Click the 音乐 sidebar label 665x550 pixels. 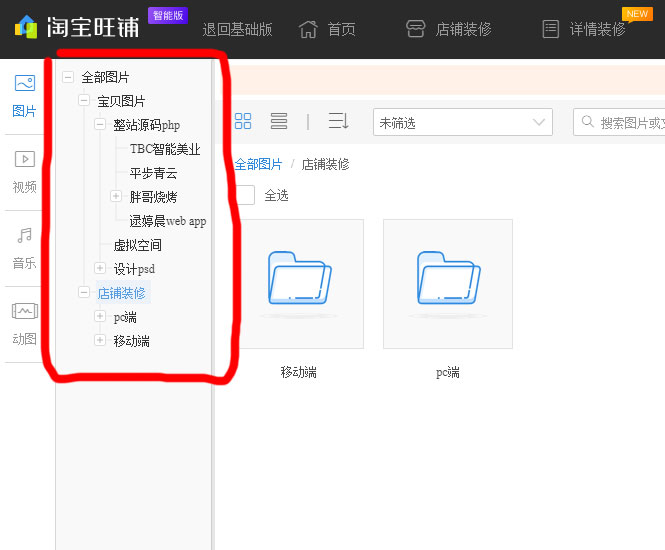click(x=24, y=263)
